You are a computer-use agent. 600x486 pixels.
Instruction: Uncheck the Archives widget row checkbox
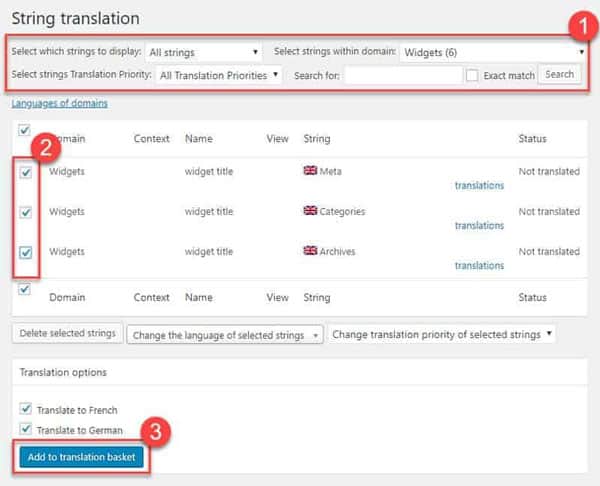(26, 252)
